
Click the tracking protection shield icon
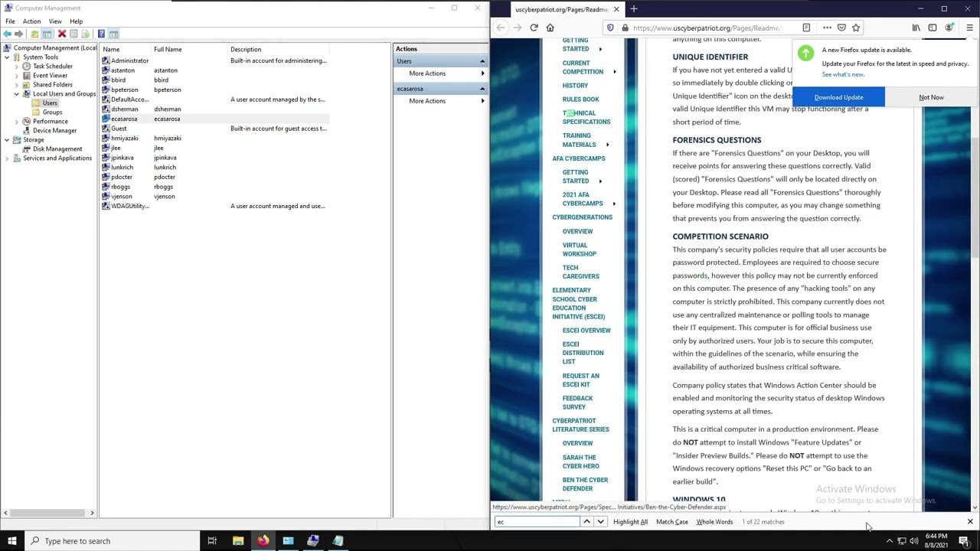610,28
